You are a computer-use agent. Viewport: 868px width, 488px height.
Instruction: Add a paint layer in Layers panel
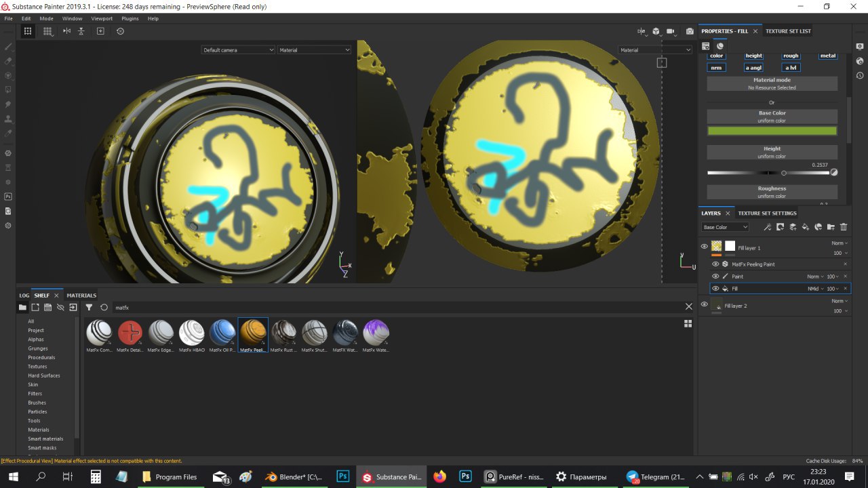coord(793,227)
